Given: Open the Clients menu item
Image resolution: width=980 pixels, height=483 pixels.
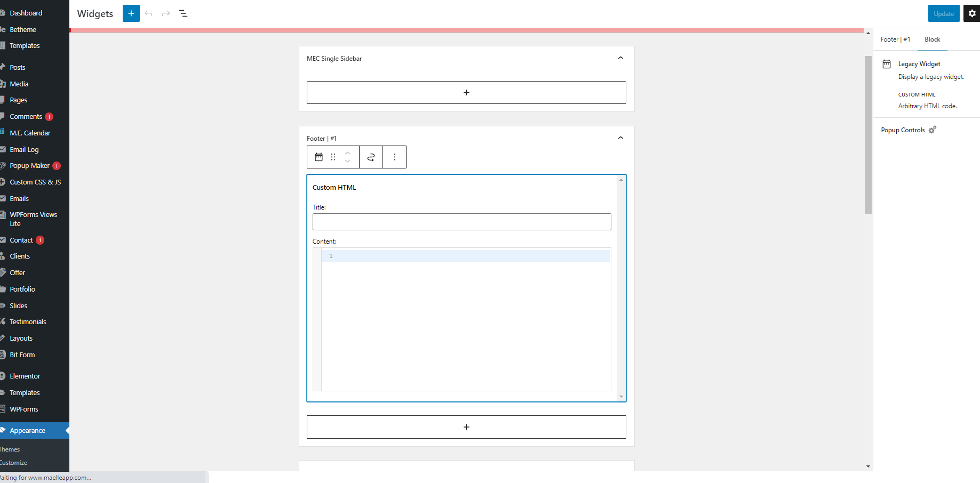Looking at the screenshot, I should pos(20,256).
